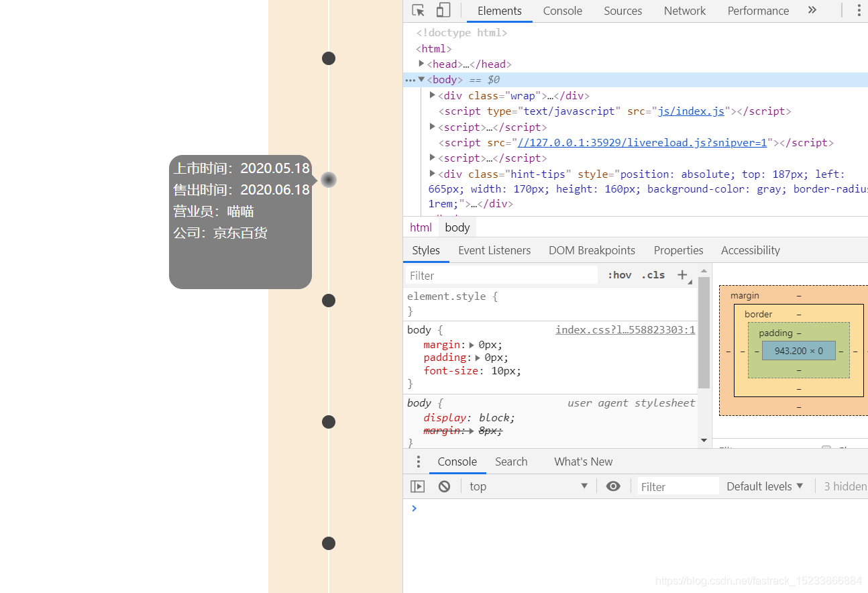The image size is (868, 593).
Task: Select body in the breadcrumb bar
Action: tap(457, 227)
